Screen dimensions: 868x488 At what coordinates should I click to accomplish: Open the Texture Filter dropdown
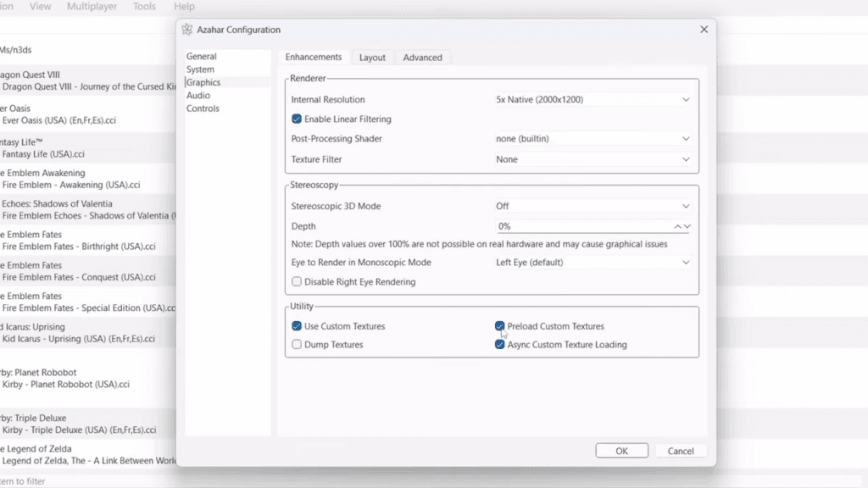pyautogui.click(x=593, y=159)
